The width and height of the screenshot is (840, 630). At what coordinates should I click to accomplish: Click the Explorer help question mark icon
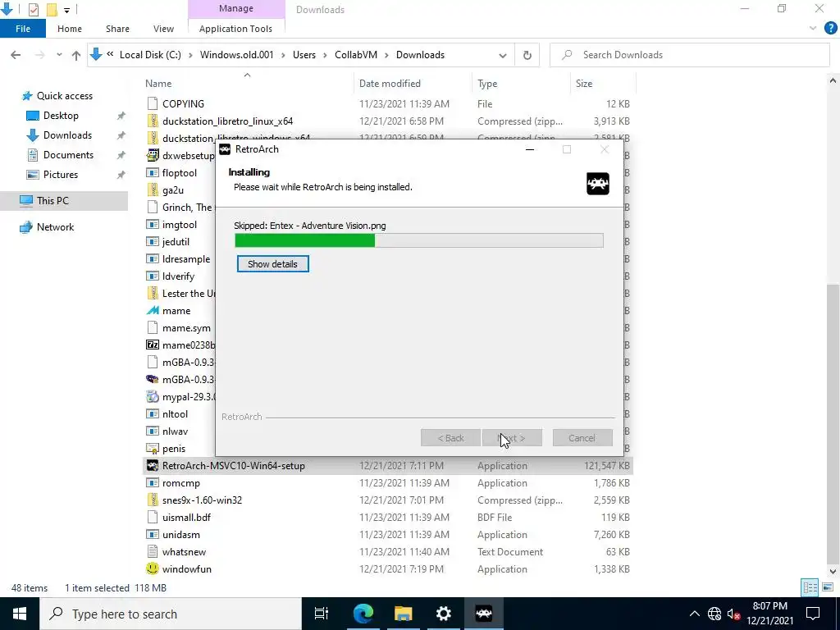coord(830,28)
